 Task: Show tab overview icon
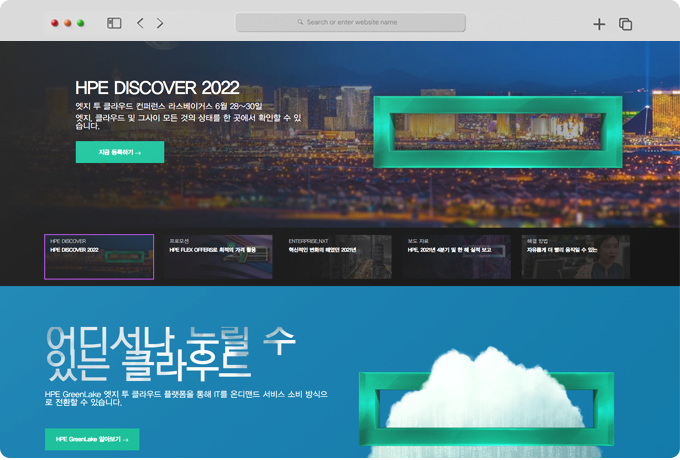pos(625,24)
